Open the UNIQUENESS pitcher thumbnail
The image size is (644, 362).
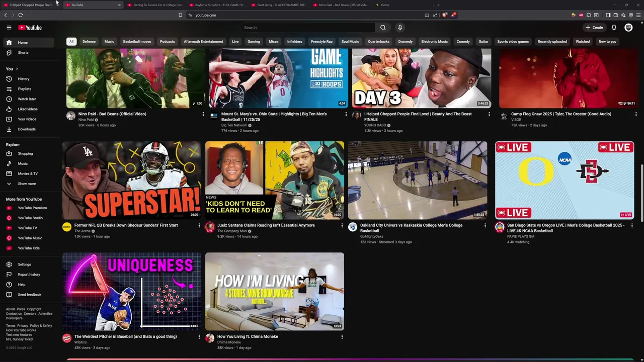click(x=132, y=291)
